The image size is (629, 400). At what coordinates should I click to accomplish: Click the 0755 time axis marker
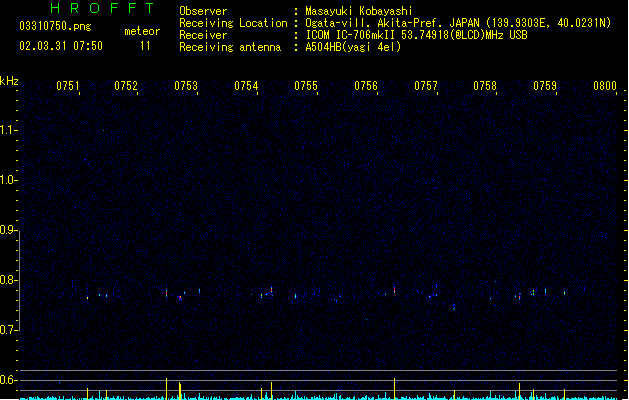(306, 86)
